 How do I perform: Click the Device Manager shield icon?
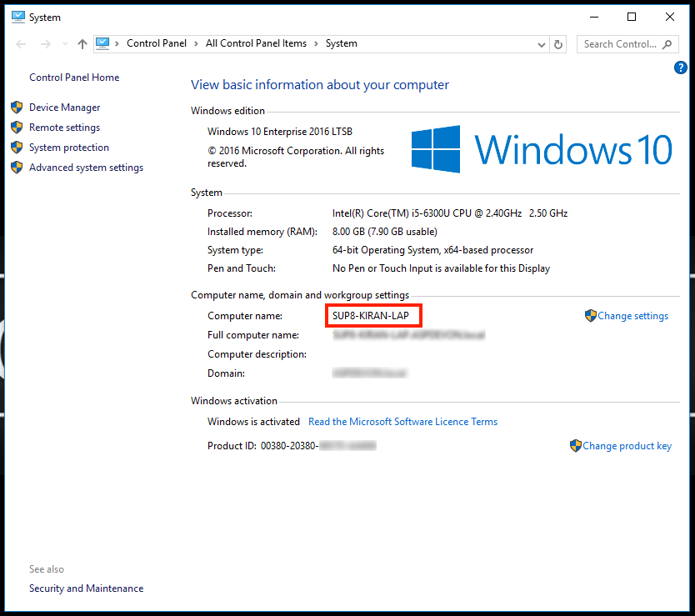tap(17, 107)
